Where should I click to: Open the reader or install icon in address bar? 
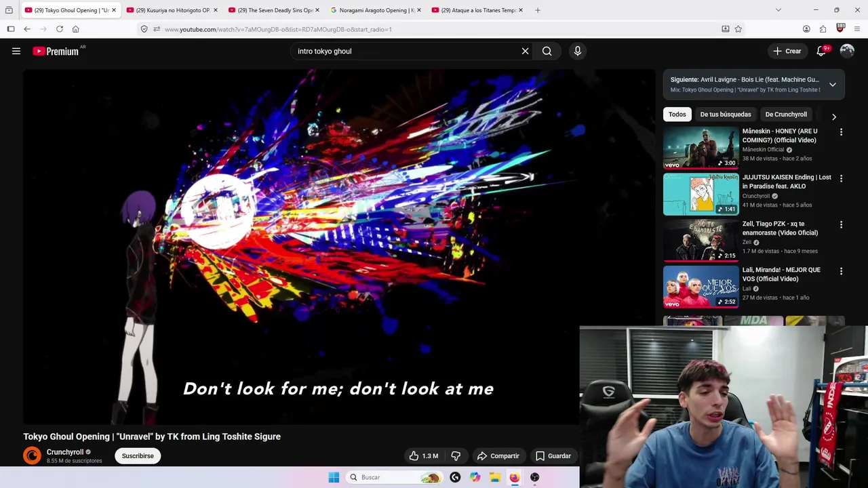coord(726,29)
